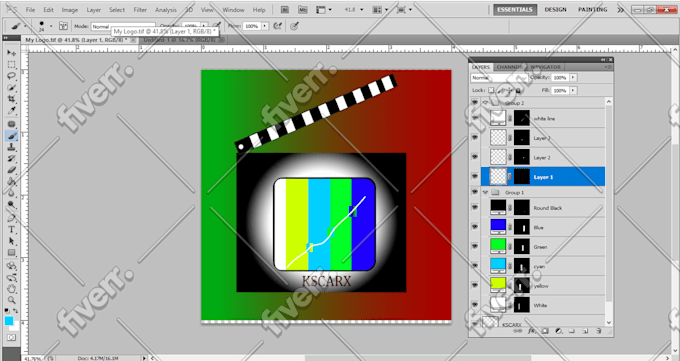
Task: Switch to the DESIGN workspace
Action: (556, 10)
